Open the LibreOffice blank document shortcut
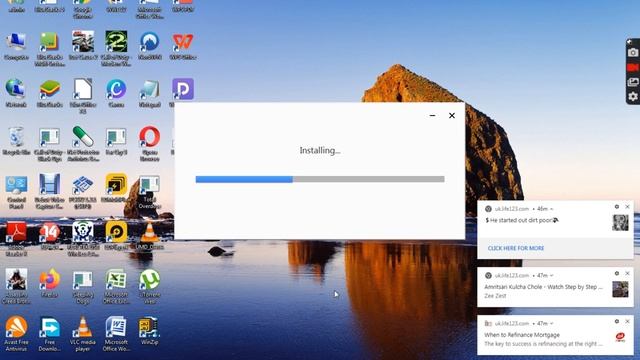The image size is (640, 360). pos(83,89)
